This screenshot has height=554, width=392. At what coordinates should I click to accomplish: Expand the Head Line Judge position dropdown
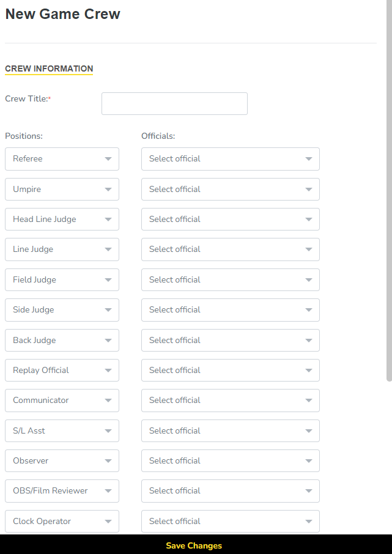[62, 220]
